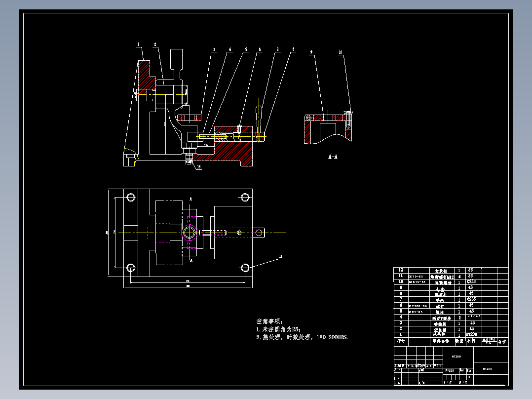Click the "备注" header cell in parts list
This screenshot has width=532, height=399.
[x=502, y=342]
